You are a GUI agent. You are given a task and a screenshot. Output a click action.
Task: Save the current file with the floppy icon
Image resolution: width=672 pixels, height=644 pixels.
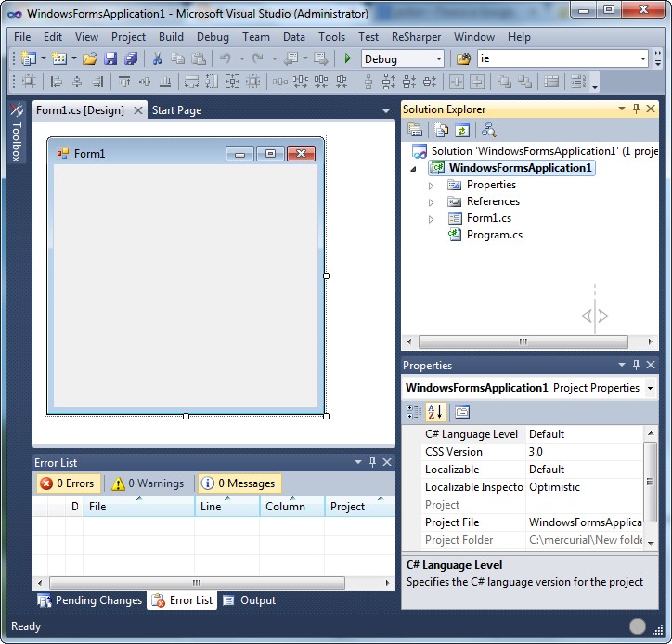tap(110, 58)
